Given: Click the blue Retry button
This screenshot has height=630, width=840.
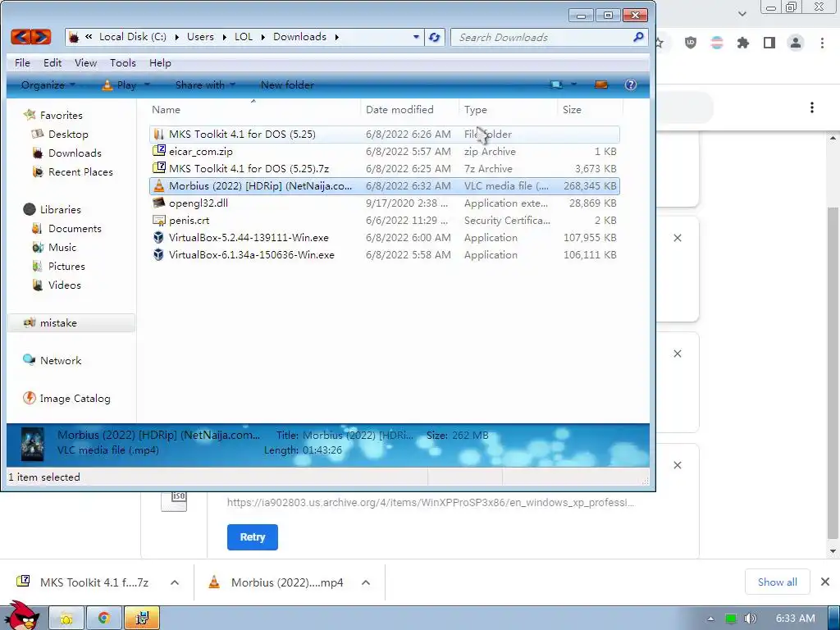Looking at the screenshot, I should click(253, 537).
